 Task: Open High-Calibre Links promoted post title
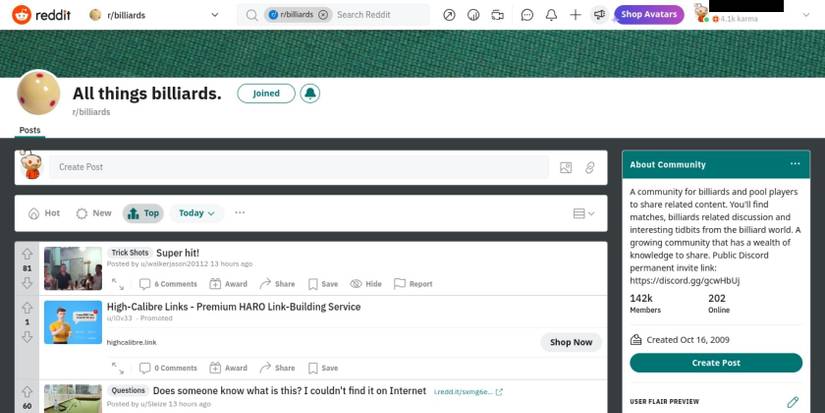234,307
